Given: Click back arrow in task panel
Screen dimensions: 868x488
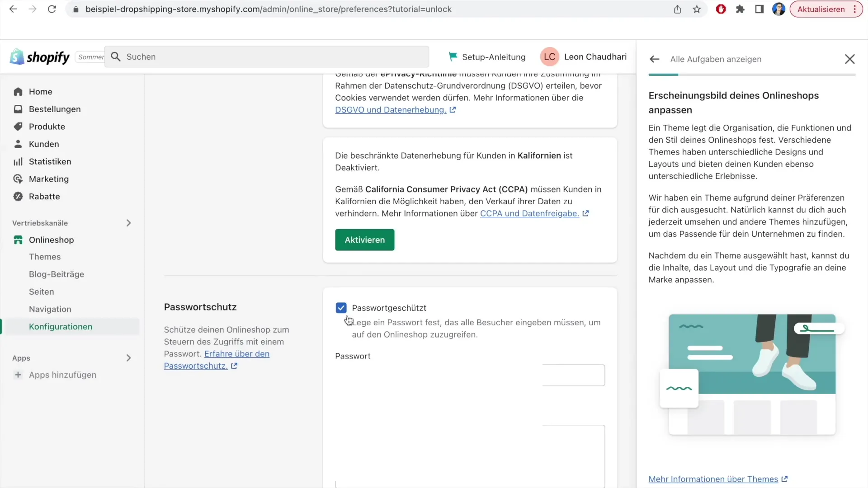Looking at the screenshot, I should 655,58.
